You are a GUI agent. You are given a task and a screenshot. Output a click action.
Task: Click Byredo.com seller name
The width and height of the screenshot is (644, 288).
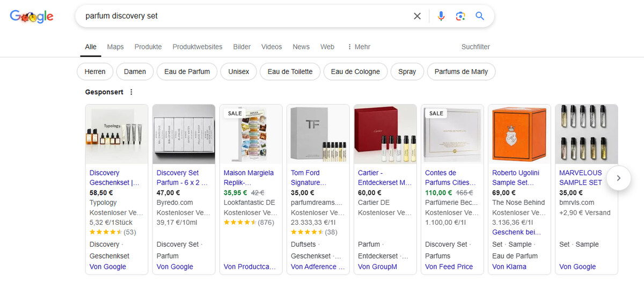[x=174, y=203]
